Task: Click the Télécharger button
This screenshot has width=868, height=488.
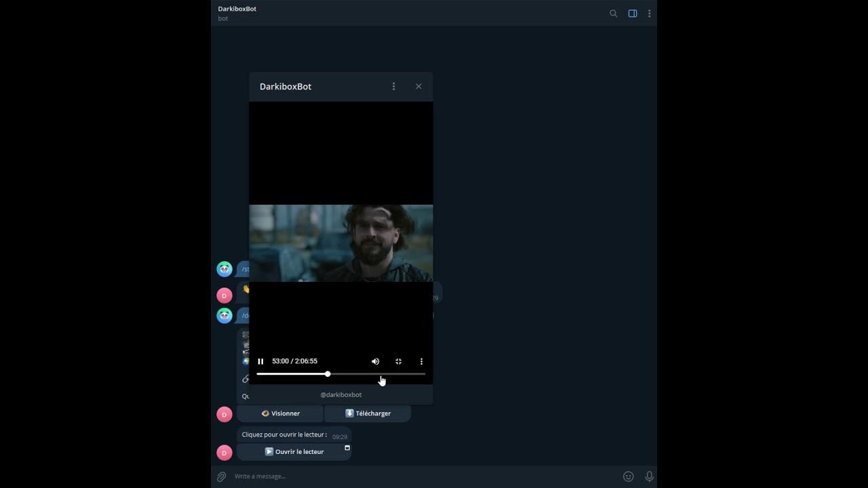Action: [x=368, y=413]
